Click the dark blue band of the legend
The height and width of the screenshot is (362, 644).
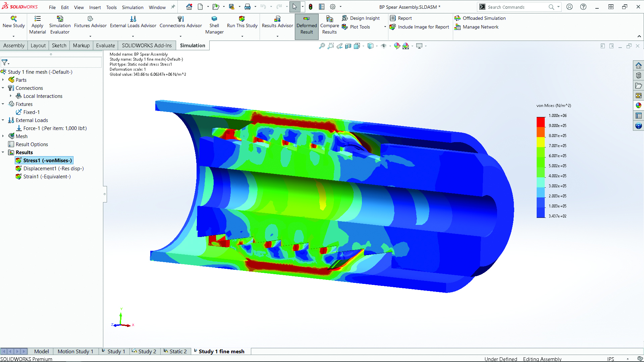pyautogui.click(x=541, y=213)
